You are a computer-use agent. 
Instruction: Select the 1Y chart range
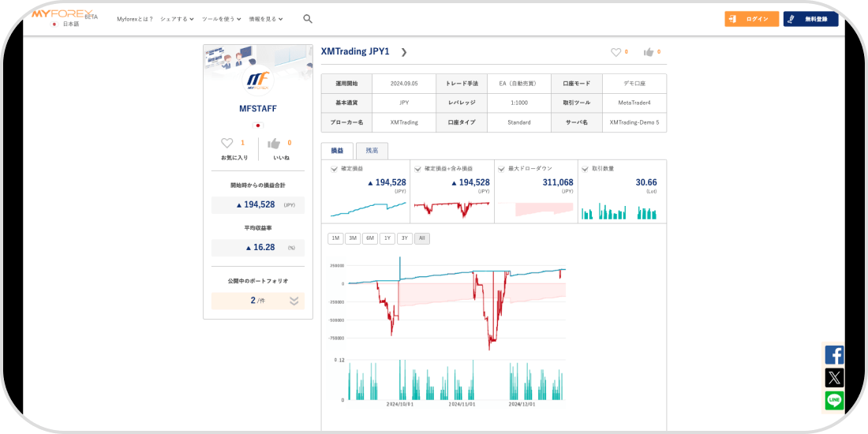pyautogui.click(x=387, y=238)
